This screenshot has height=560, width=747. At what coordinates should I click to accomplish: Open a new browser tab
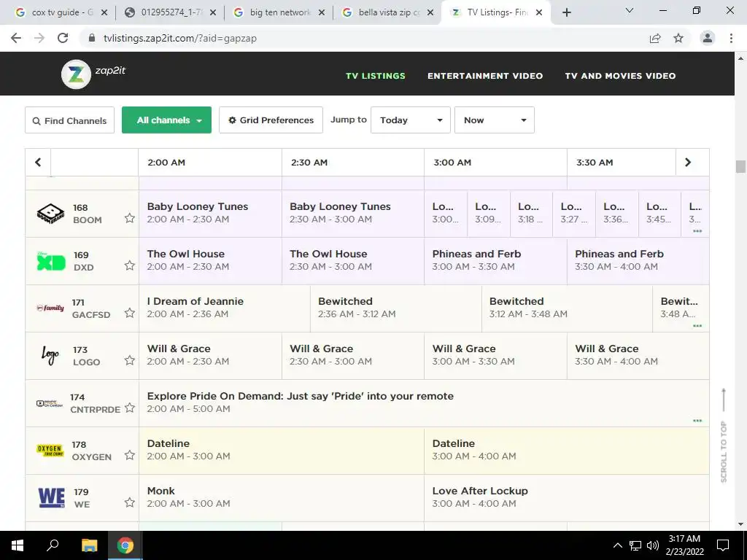[566, 12]
